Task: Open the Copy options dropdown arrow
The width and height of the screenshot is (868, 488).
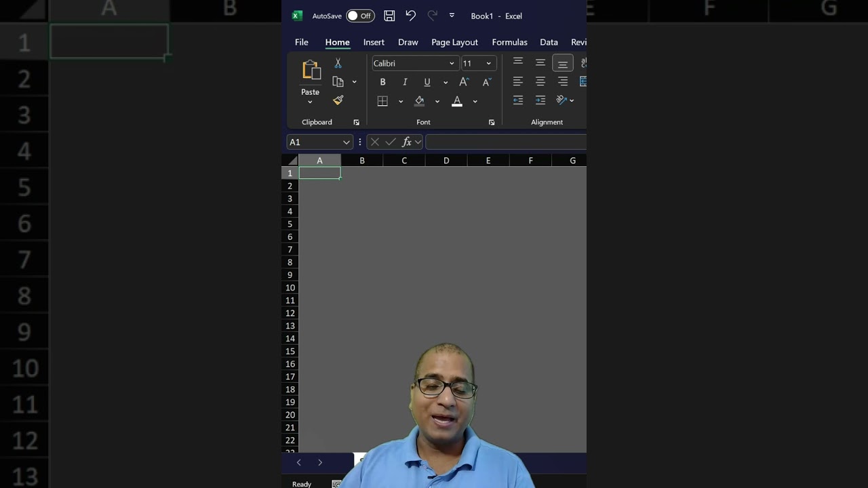Action: (354, 82)
